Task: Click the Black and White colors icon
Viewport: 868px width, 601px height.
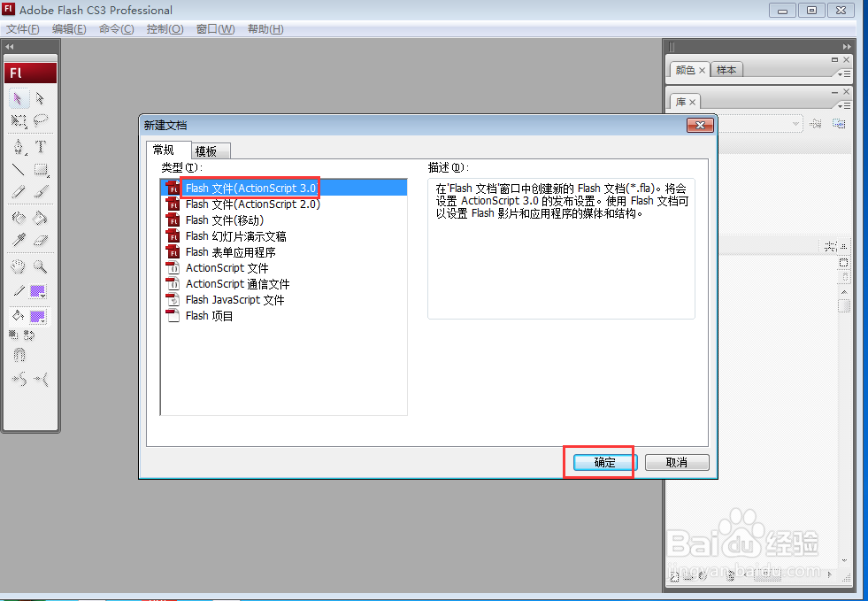Action: click(13, 335)
